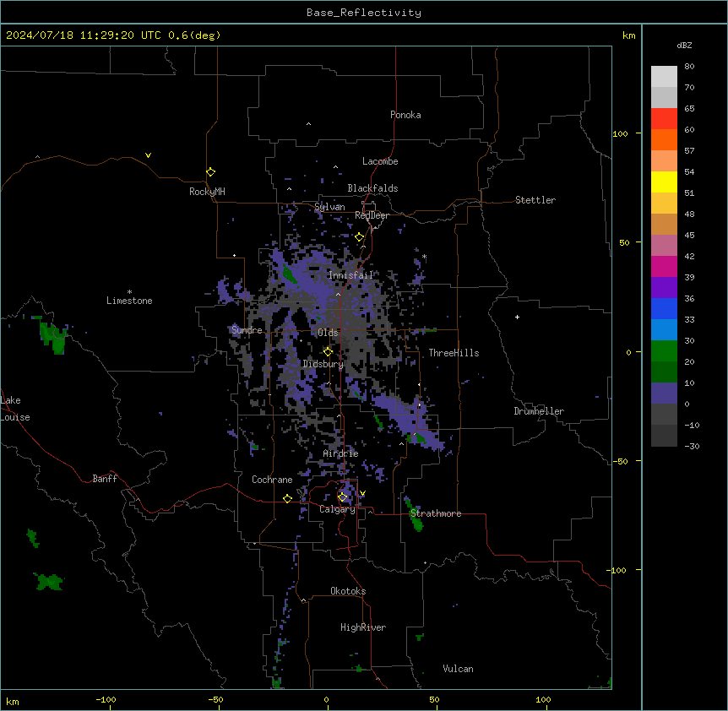Click the Lacombe label
The height and width of the screenshot is (711, 728).
click(x=380, y=161)
